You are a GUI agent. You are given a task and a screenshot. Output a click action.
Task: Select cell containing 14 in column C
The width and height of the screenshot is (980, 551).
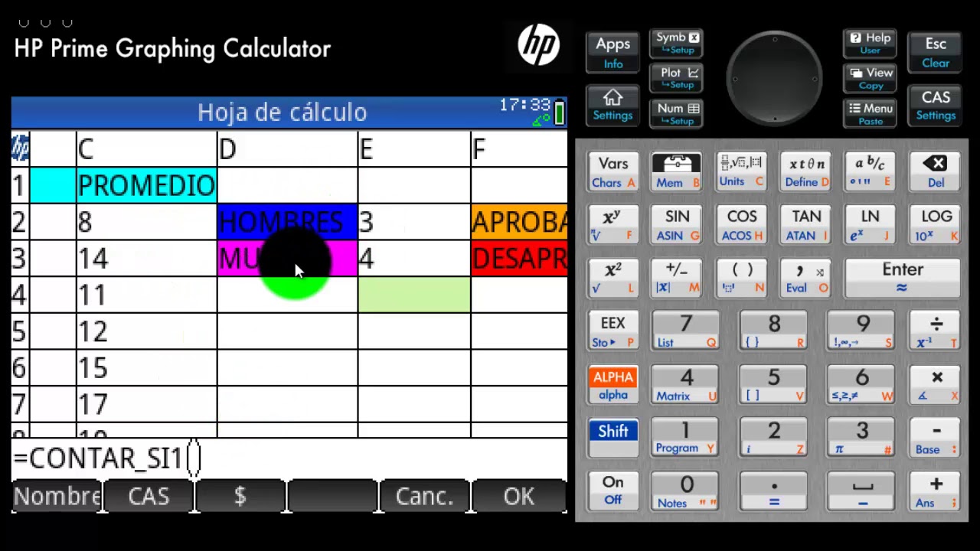pos(146,259)
